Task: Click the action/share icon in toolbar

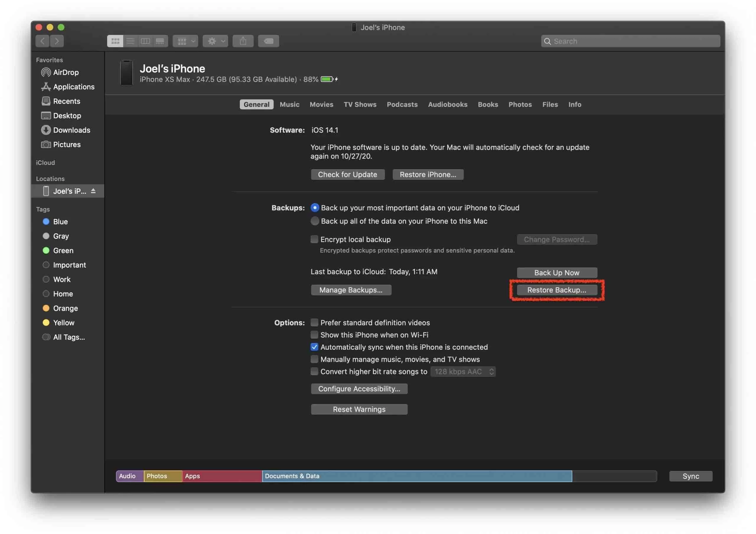Action: [242, 40]
